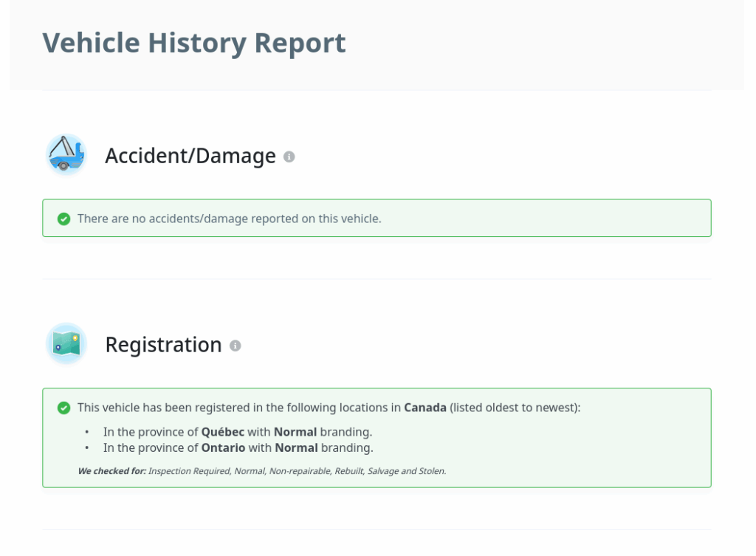Click the 'no accidents/damage reported' message
This screenshot has height=556, width=756.
tap(229, 219)
